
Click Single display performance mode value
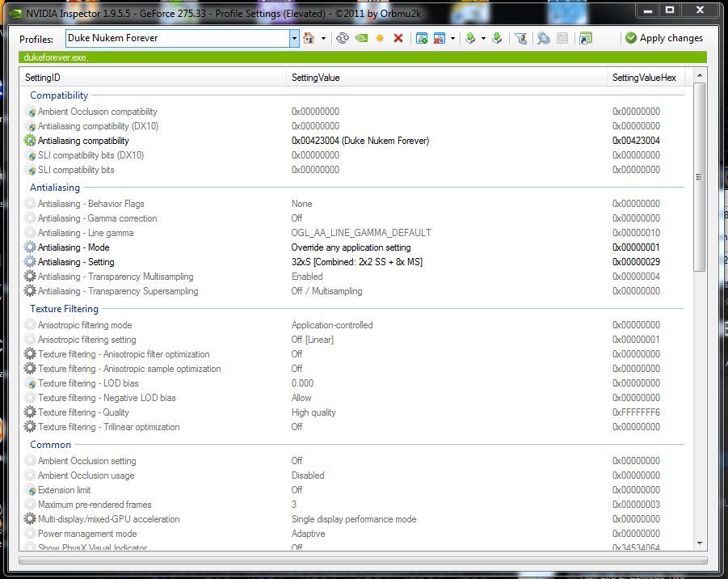pos(354,519)
